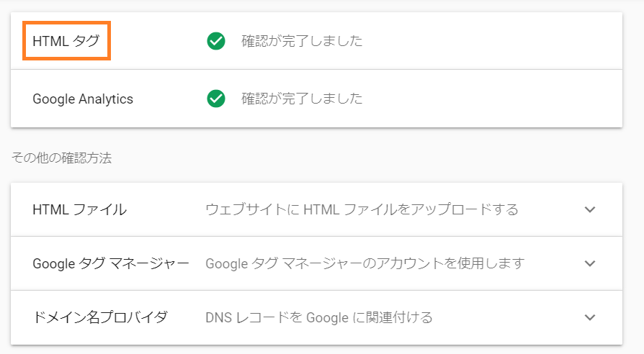Open the Google Analytics verification row
The width and height of the screenshot is (644, 354).
pyautogui.click(x=316, y=99)
